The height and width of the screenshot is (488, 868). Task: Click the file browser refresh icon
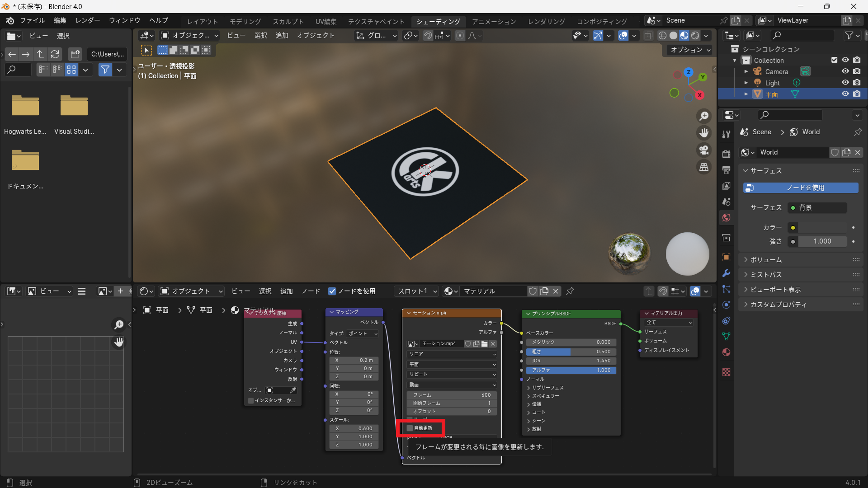pyautogui.click(x=55, y=54)
